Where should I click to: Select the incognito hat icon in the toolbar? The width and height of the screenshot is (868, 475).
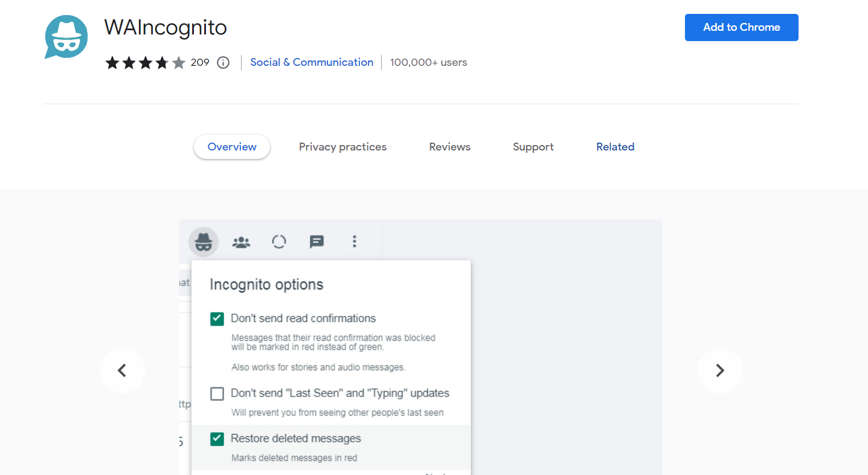[203, 241]
